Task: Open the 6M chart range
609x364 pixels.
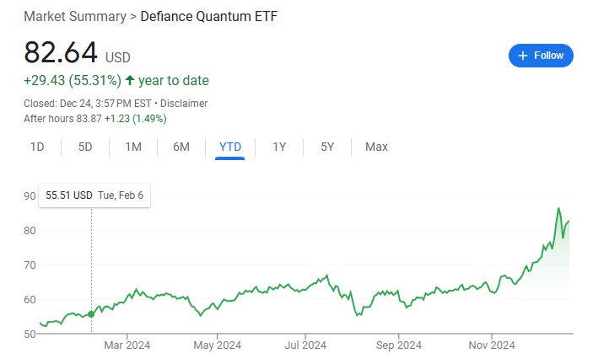Action: (x=181, y=147)
